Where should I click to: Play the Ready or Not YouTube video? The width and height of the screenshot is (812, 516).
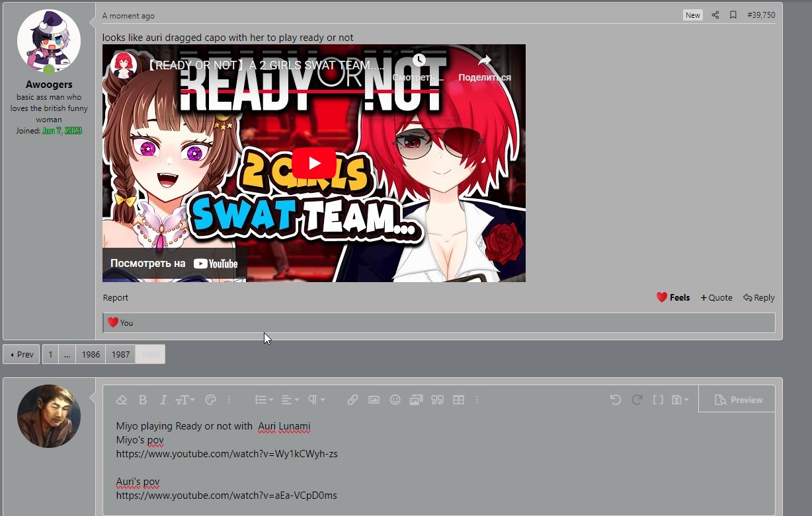[x=314, y=163]
